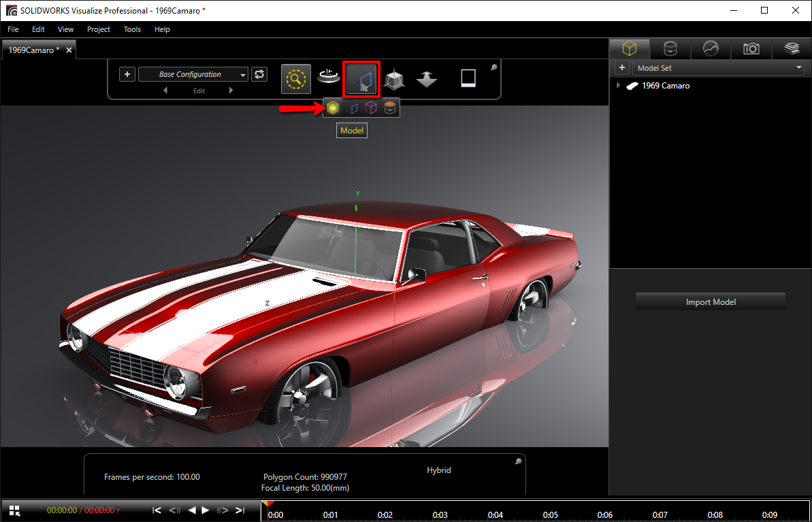Open the File menu

tap(13, 29)
